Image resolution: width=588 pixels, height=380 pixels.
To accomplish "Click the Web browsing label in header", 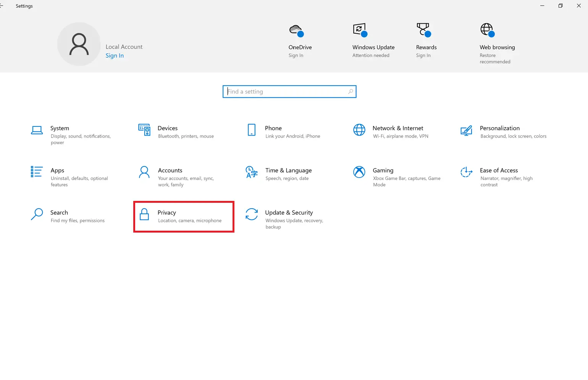I will click(497, 47).
